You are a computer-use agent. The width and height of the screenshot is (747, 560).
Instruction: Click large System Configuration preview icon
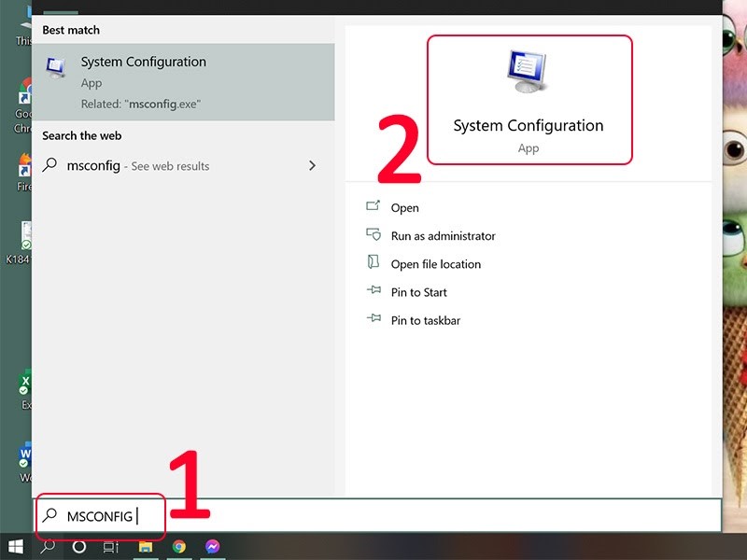(528, 72)
